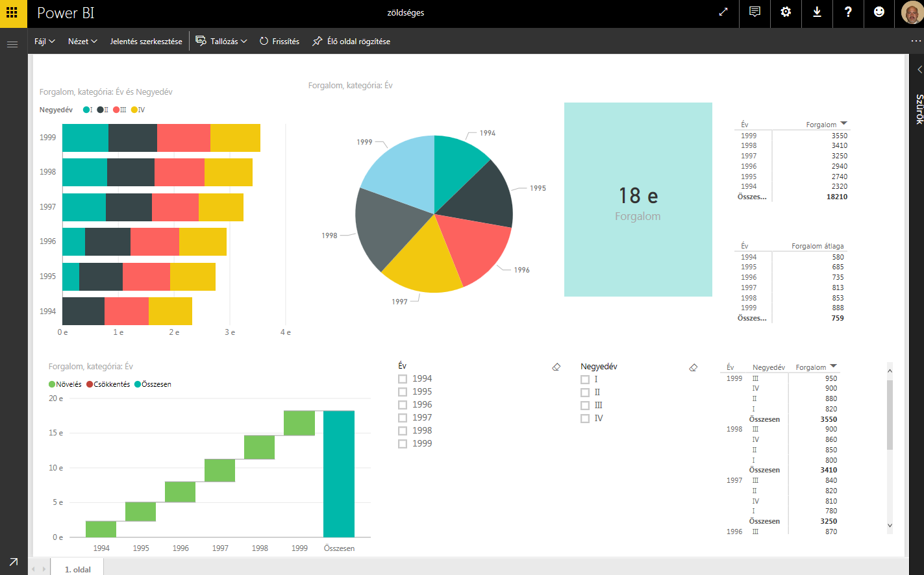This screenshot has width=924, height=575.
Task: Clear Negyedév slicer selections eraser icon
Action: click(693, 367)
